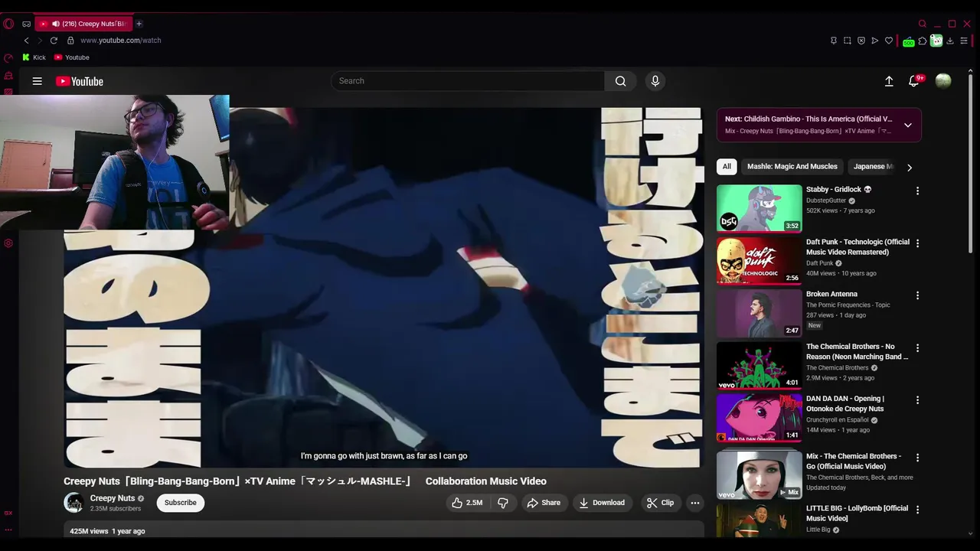This screenshot has height=551, width=980.
Task: Focus the YouTube search box
Action: [x=469, y=81]
